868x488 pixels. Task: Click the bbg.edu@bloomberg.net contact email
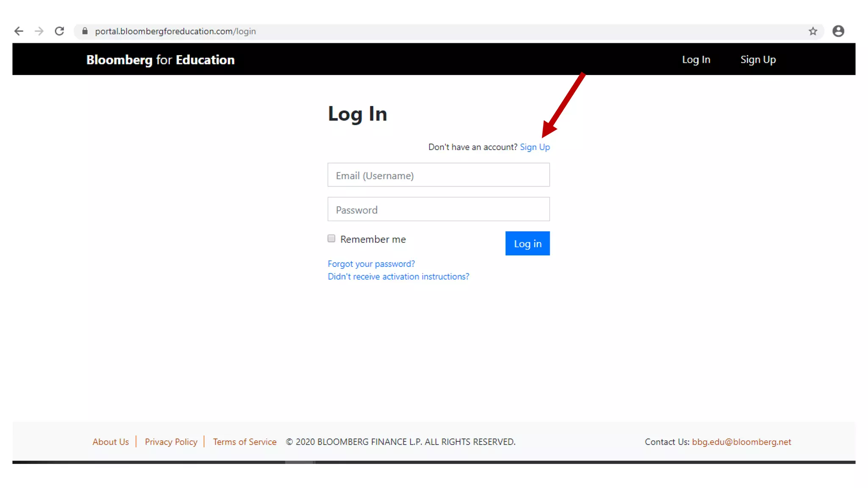(x=741, y=442)
